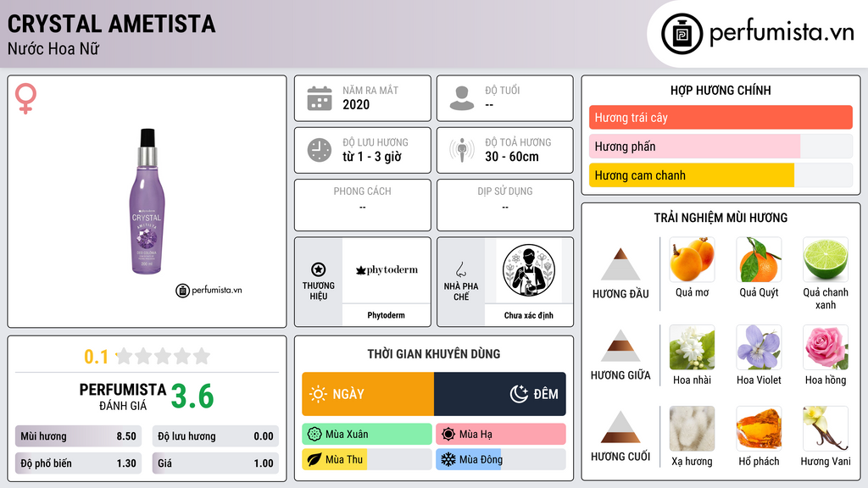Select the Hương Vani vanilla note image
Image resolution: width=868 pixels, height=488 pixels.
826,429
